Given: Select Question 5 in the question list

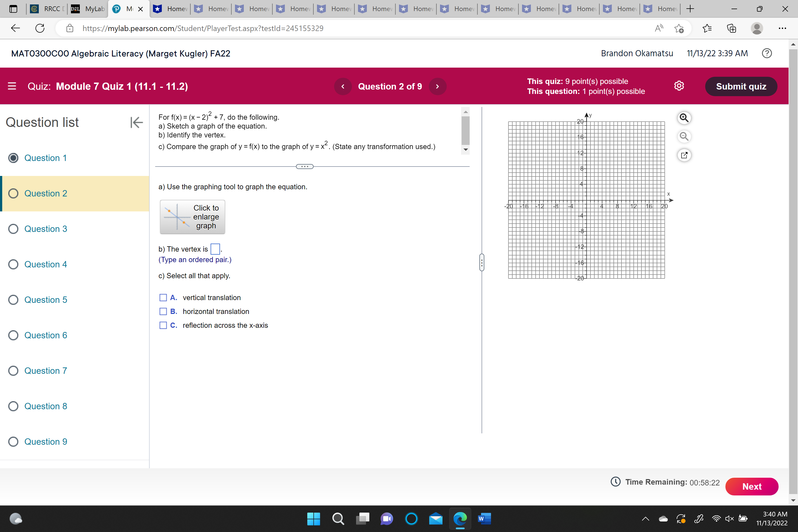Looking at the screenshot, I should tap(45, 300).
